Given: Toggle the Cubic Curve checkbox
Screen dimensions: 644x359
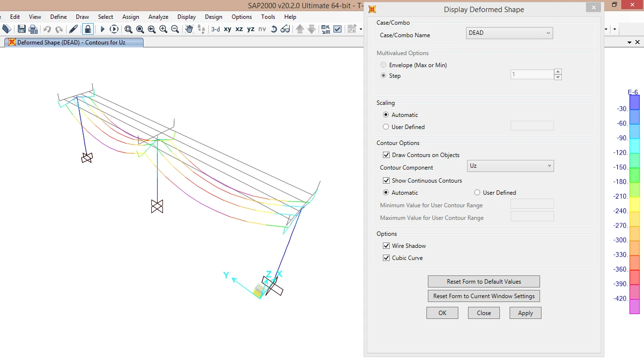Looking at the screenshot, I should tap(386, 258).
